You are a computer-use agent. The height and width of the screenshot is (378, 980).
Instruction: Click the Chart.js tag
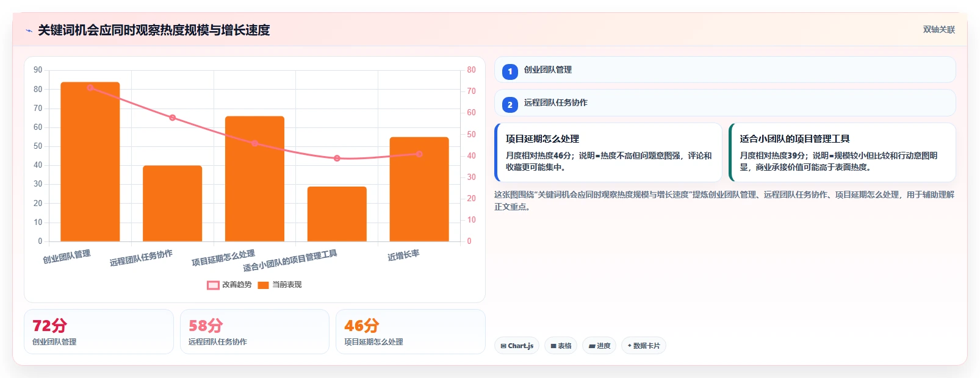click(517, 346)
